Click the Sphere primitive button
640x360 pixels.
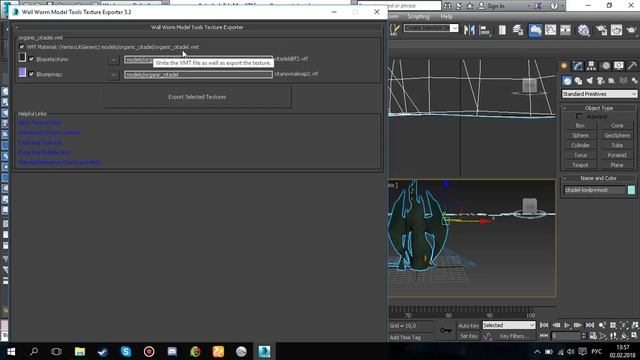[580, 136]
